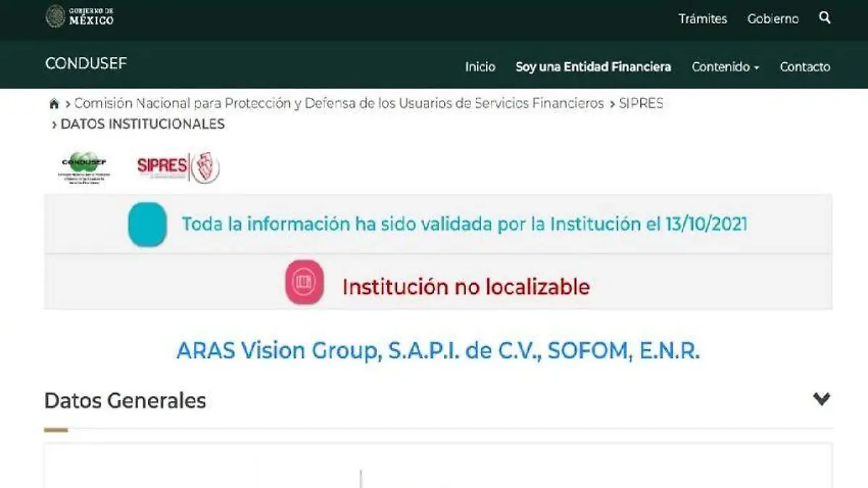868x488 pixels.
Task: Select Soy una Entidad Financiera
Action: (x=593, y=67)
